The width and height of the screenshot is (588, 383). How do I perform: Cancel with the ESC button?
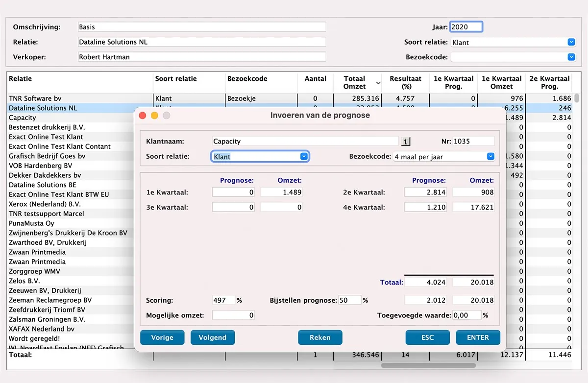click(427, 337)
